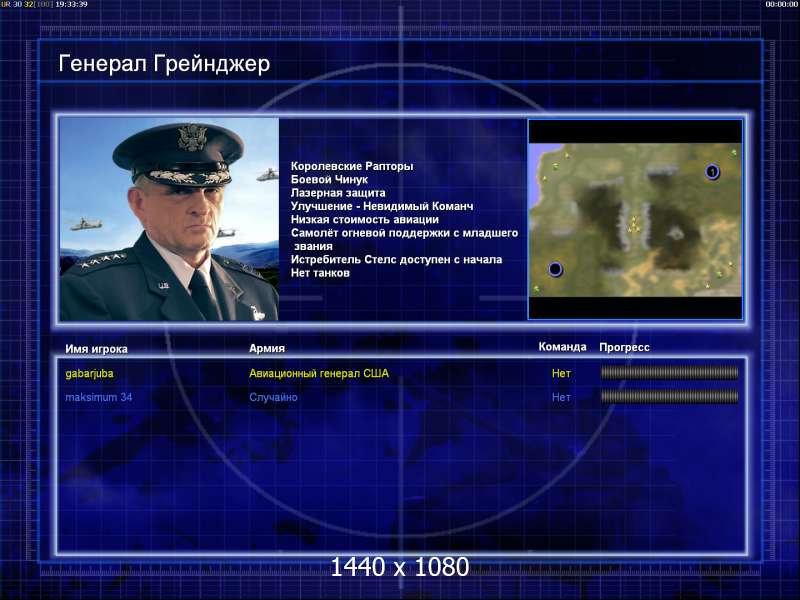The height and width of the screenshot is (600, 800).
Task: Click 'Истребитель Стелс доступен с начала' line
Action: click(x=396, y=259)
